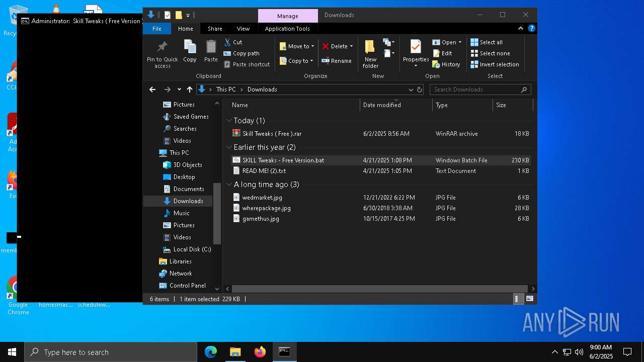Open Explorer Help question mark
This screenshot has height=362, width=644.
(x=531, y=29)
